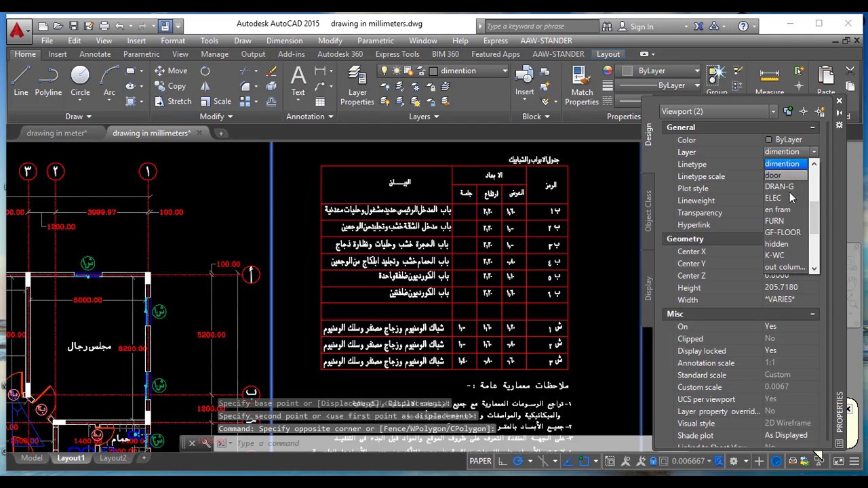
Task: Select the Circle tool
Action: [80, 81]
